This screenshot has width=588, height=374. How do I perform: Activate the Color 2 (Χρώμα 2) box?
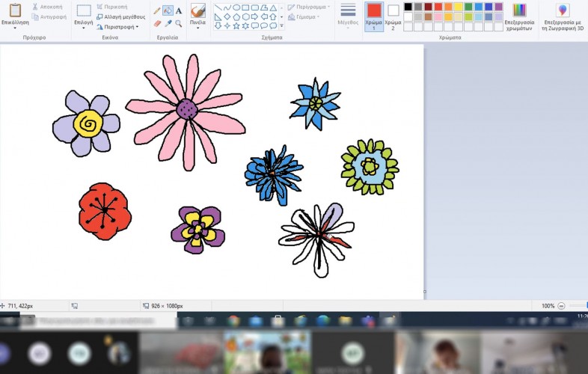tap(393, 10)
